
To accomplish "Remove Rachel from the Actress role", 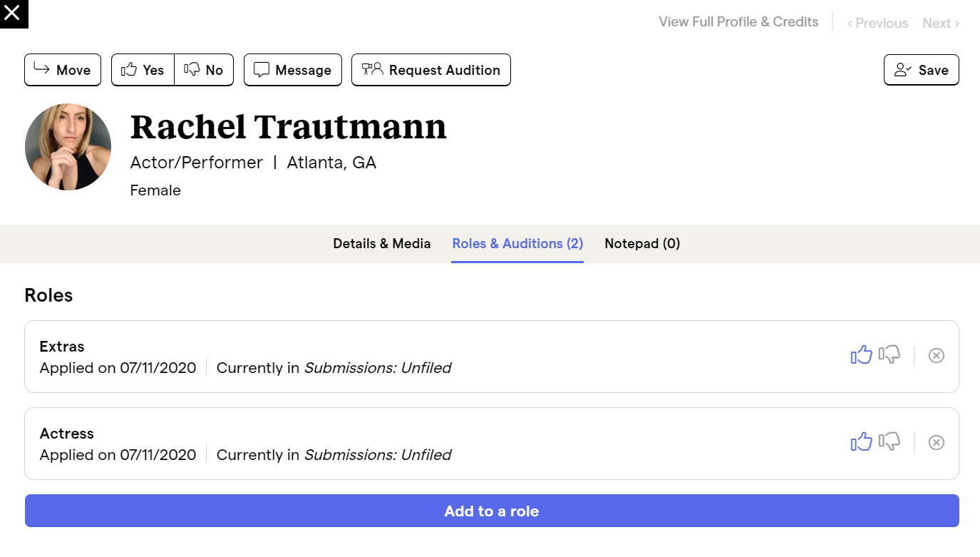I will [937, 442].
